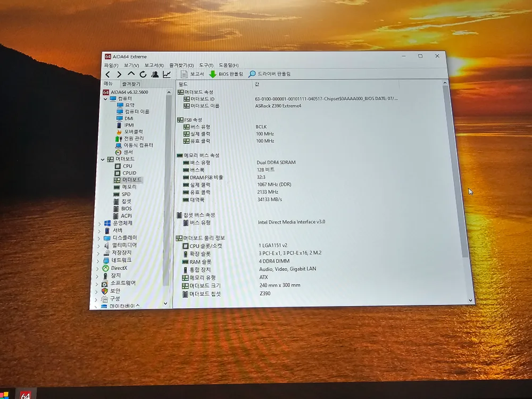Image resolution: width=532 pixels, height=399 pixels.
Task: Click the 메모리 RAM icon in tree
Action: coord(117,187)
